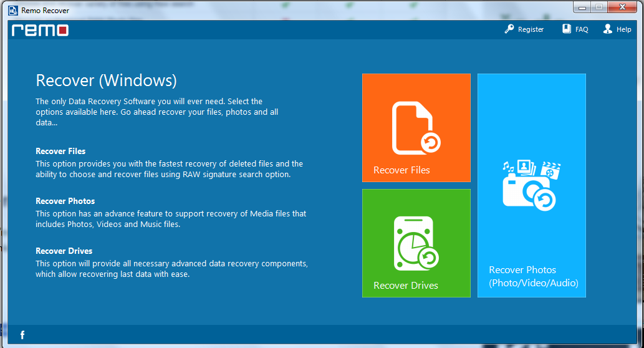This screenshot has height=348, width=644.
Task: Click text about RAW signature search option
Action: click(x=169, y=169)
